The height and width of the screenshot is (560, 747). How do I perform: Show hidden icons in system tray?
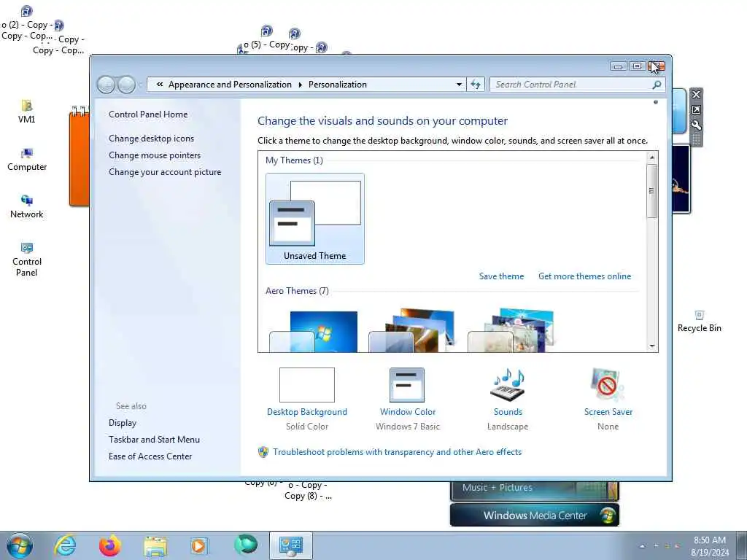(x=642, y=546)
